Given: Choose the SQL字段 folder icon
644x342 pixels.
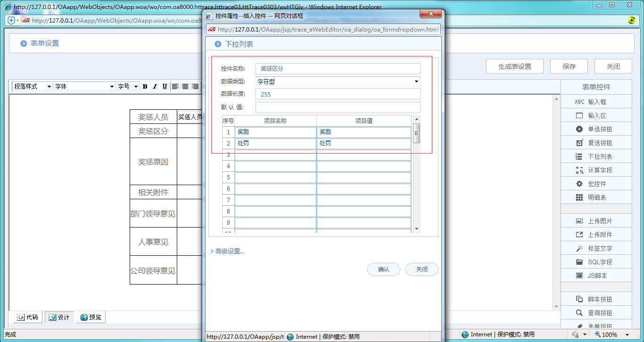Looking at the screenshot, I should click(579, 262).
